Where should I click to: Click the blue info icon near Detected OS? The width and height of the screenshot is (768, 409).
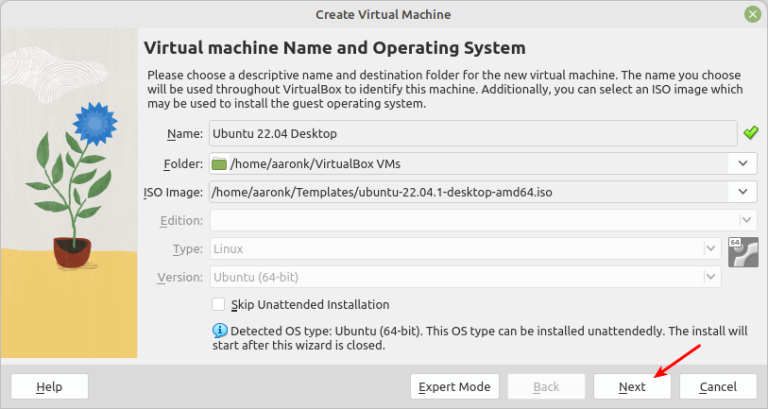tap(219, 330)
